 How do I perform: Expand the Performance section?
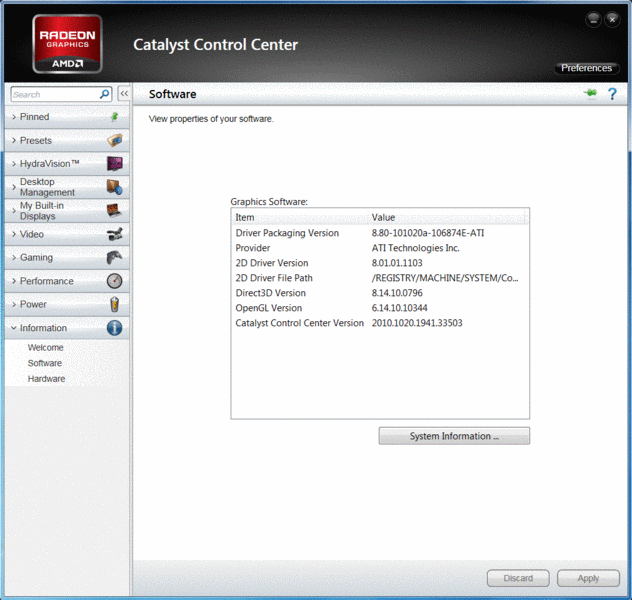(x=67, y=281)
